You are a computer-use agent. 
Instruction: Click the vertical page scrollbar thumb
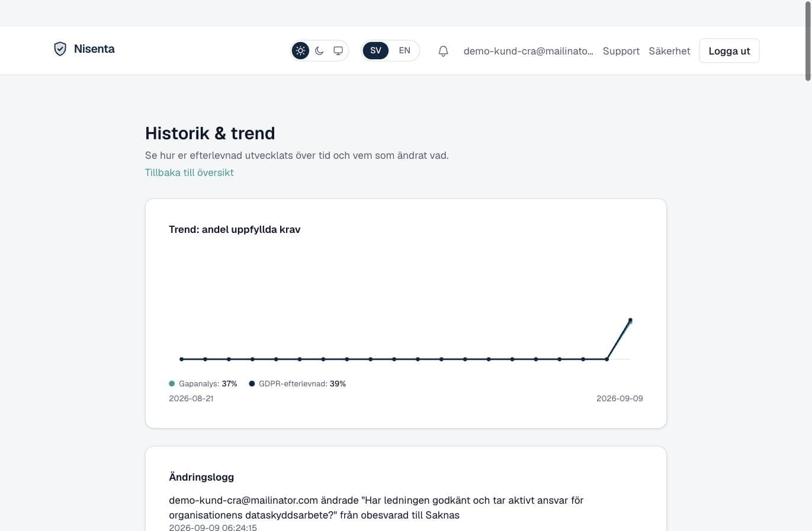pyautogui.click(x=808, y=40)
